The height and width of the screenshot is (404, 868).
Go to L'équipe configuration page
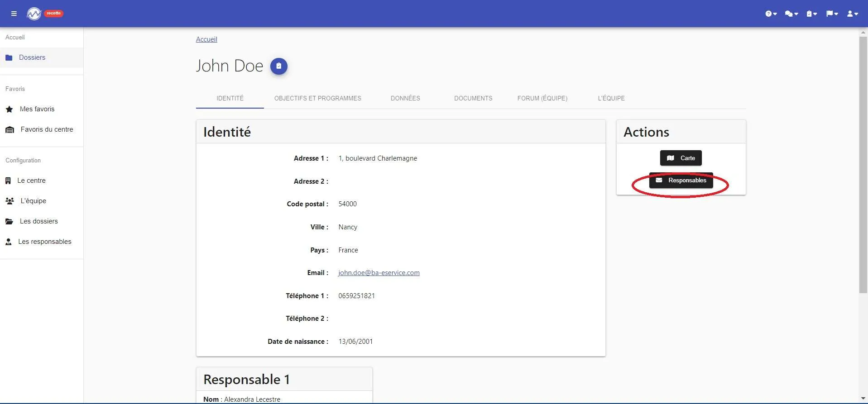pos(42,201)
